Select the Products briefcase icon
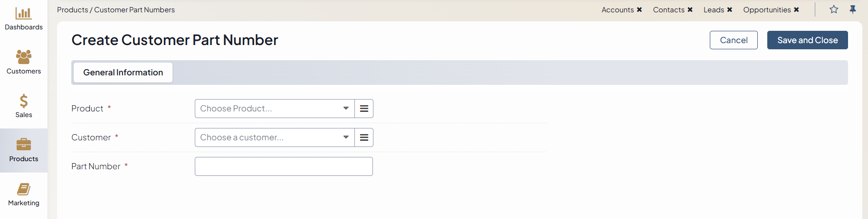The height and width of the screenshot is (219, 868). coord(24,144)
